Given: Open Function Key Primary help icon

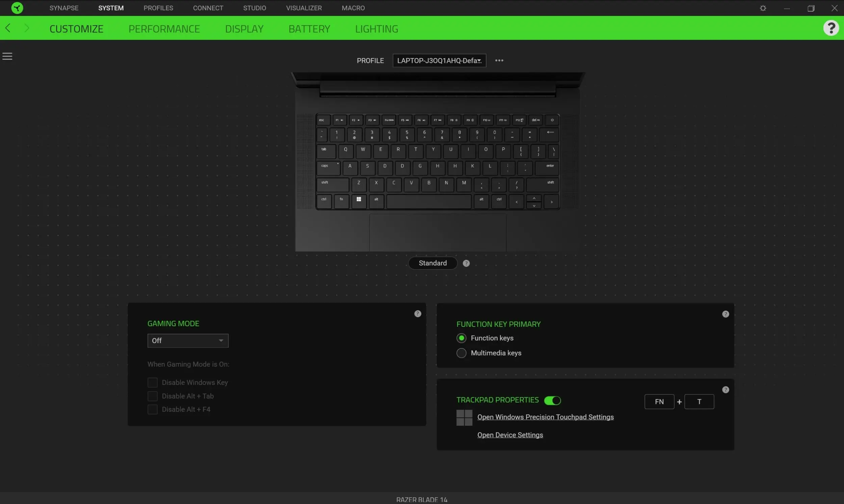Looking at the screenshot, I should pos(725,314).
